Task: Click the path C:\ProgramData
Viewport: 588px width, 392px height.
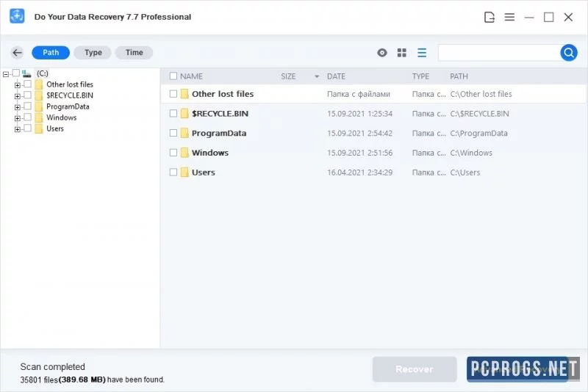Action: point(479,134)
